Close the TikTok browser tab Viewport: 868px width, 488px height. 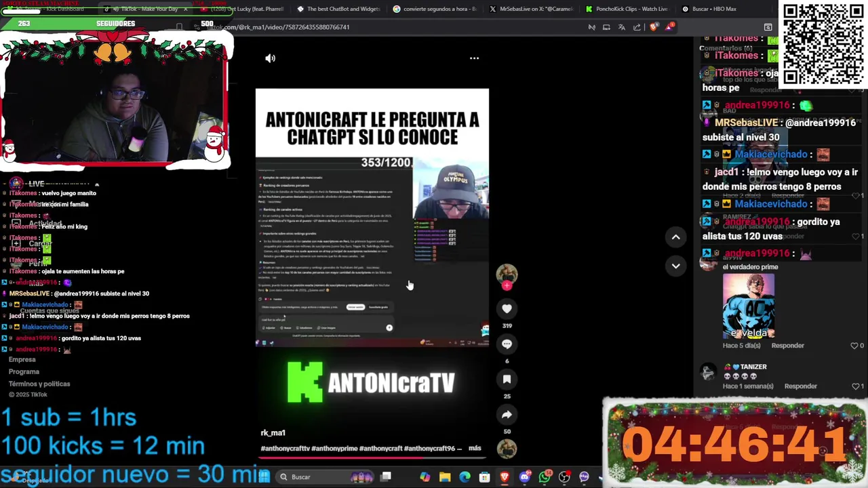[x=185, y=9]
